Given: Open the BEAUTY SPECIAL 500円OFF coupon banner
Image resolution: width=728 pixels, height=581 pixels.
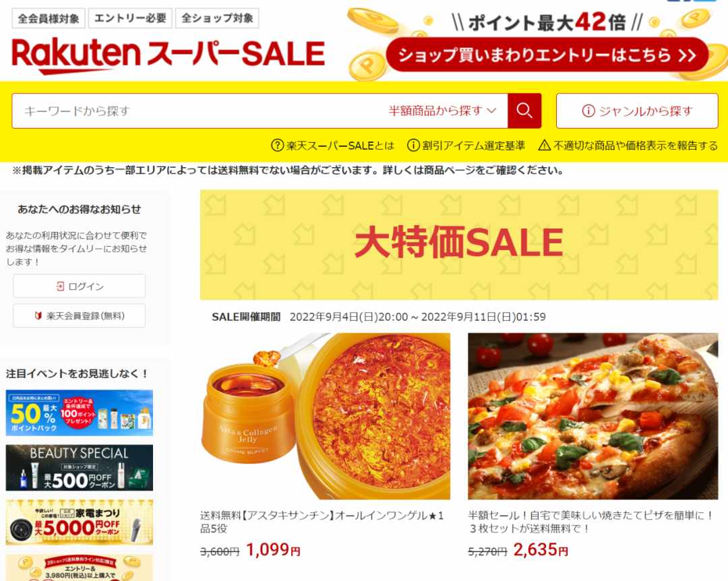Looking at the screenshot, I should pyautogui.click(x=80, y=468).
